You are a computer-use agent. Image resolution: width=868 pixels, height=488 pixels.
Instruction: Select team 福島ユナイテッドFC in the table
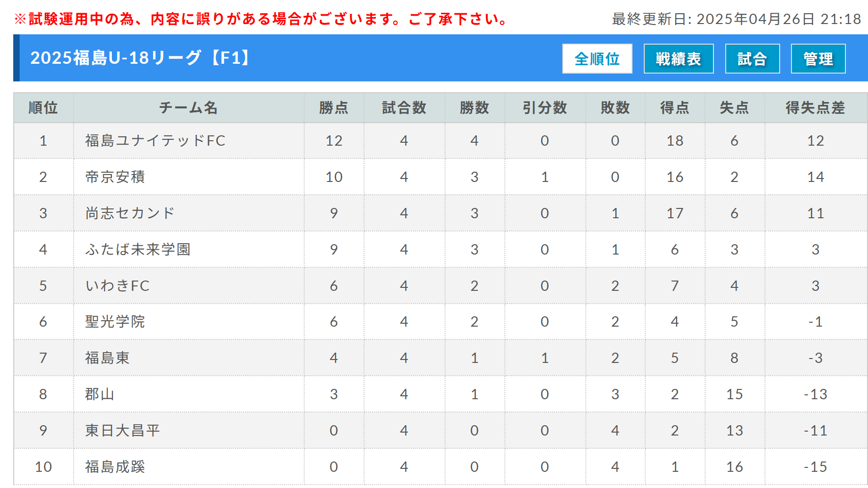coord(155,141)
